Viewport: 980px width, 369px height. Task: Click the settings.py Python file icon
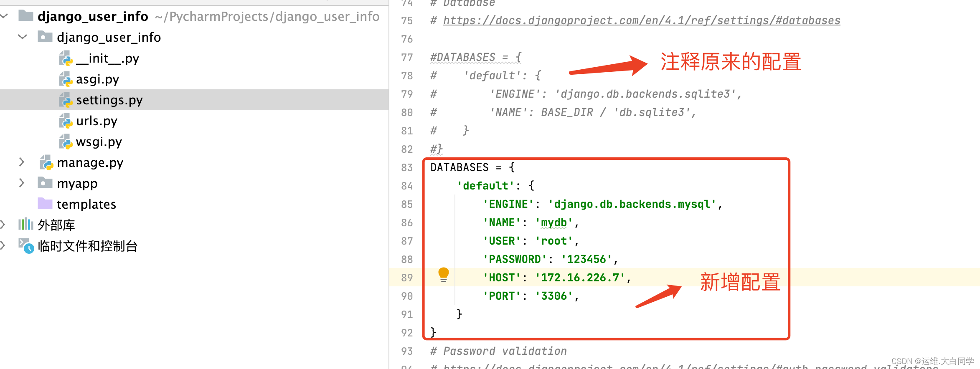(66, 100)
